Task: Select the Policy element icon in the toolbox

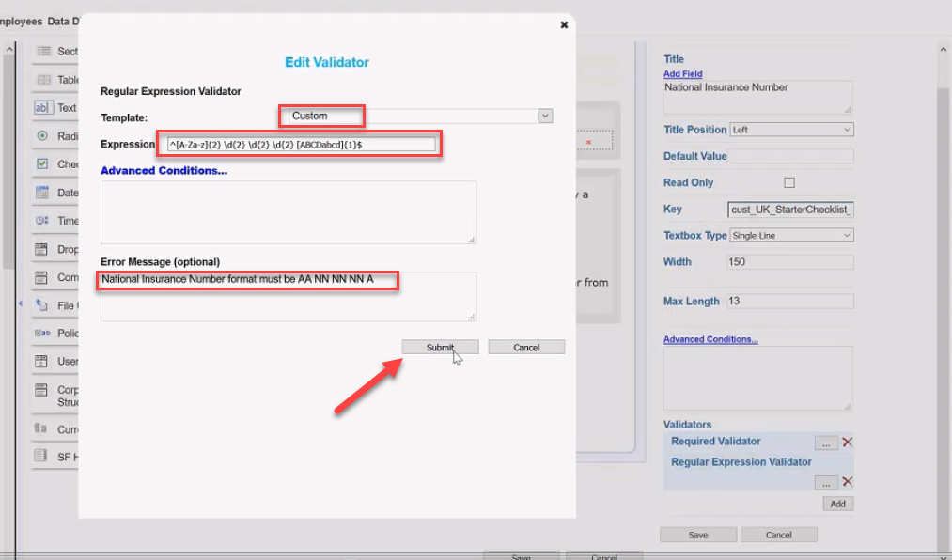Action: tap(42, 333)
